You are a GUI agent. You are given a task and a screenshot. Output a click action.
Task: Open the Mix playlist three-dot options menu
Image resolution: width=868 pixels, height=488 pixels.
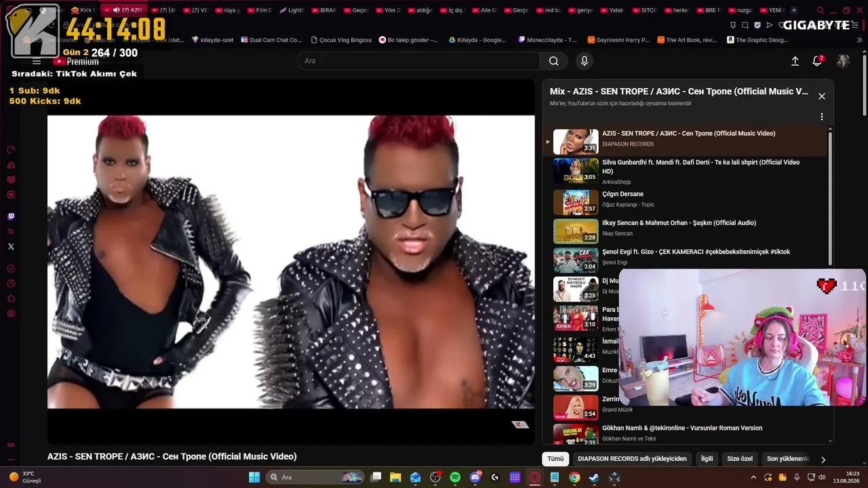822,117
